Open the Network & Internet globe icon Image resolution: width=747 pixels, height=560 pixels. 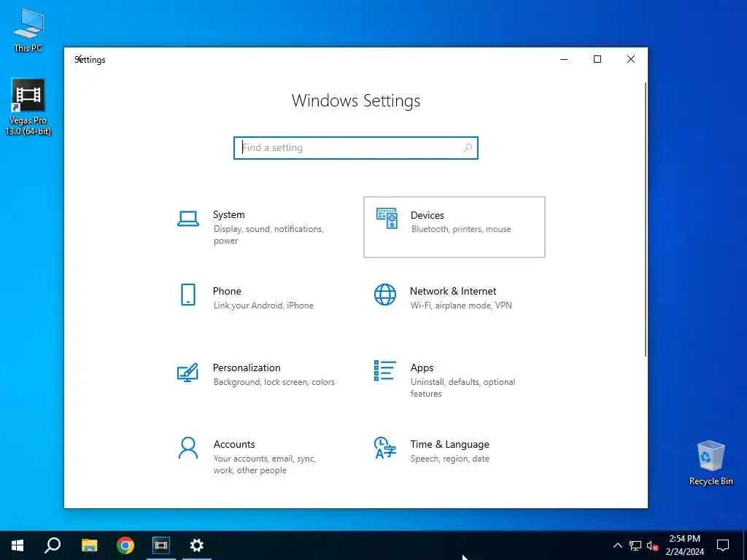pyautogui.click(x=385, y=295)
